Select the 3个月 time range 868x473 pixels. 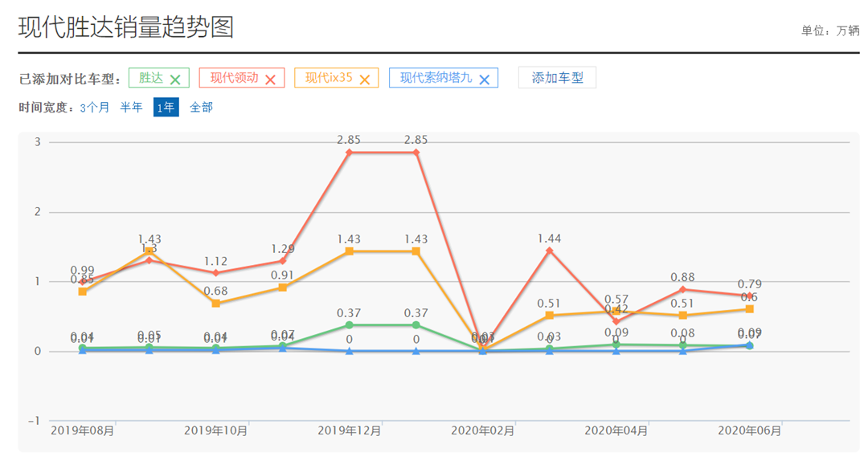click(x=95, y=107)
